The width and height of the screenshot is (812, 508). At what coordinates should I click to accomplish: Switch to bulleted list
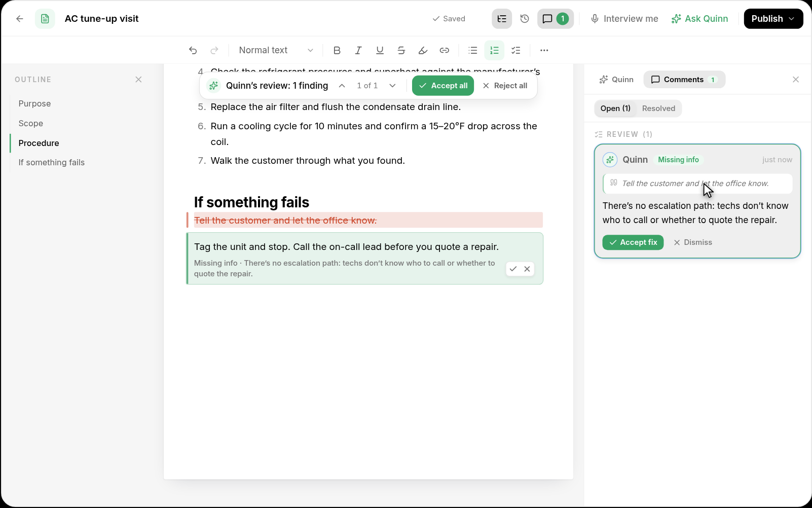pyautogui.click(x=473, y=50)
